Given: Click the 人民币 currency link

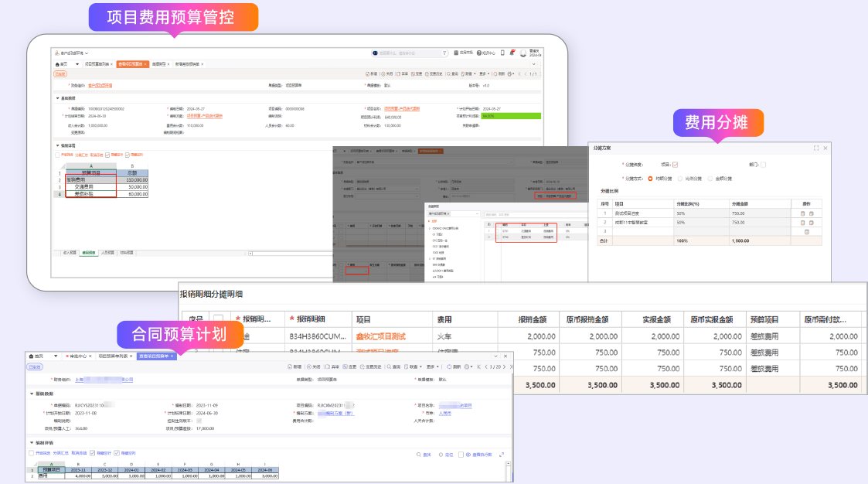Looking at the screenshot, I should pyautogui.click(x=445, y=413).
